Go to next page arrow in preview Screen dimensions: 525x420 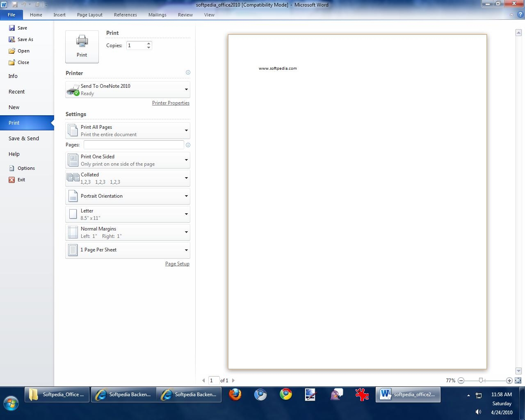click(233, 381)
